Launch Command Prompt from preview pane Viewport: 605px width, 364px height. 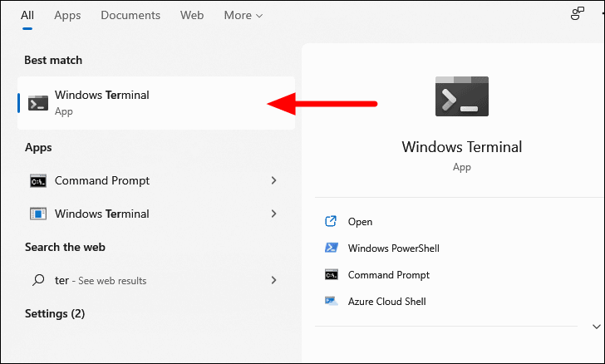[x=389, y=275]
